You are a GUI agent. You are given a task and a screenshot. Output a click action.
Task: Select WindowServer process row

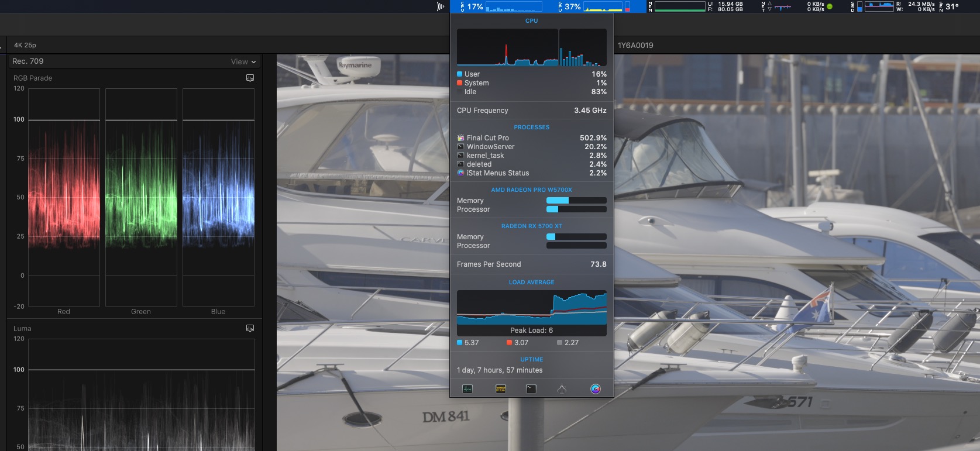532,147
